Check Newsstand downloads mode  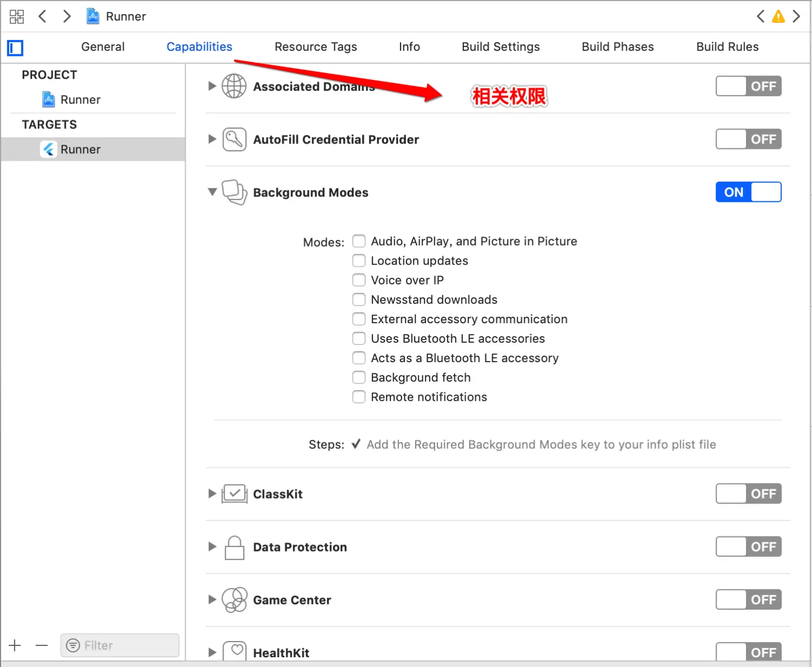pyautogui.click(x=359, y=299)
